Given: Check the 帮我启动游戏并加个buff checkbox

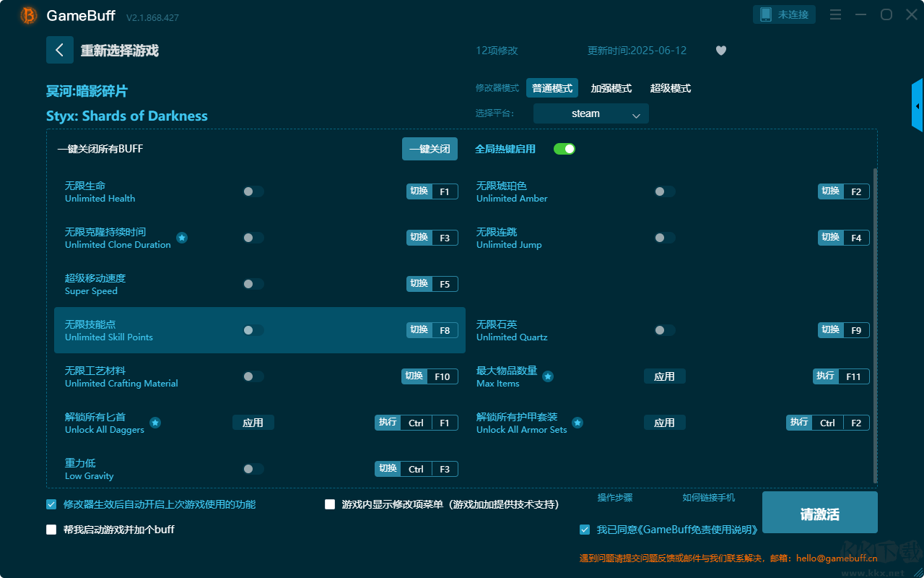Looking at the screenshot, I should 51,530.
